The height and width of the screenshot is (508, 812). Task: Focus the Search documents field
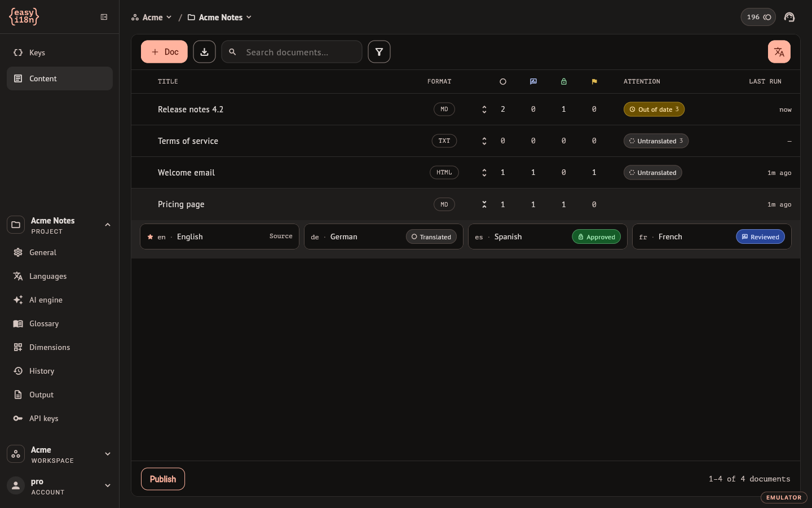(x=292, y=52)
